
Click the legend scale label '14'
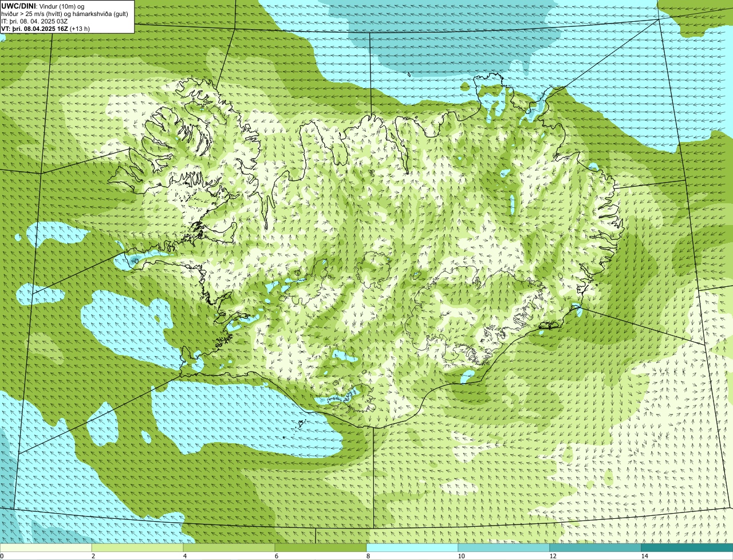[644, 556]
